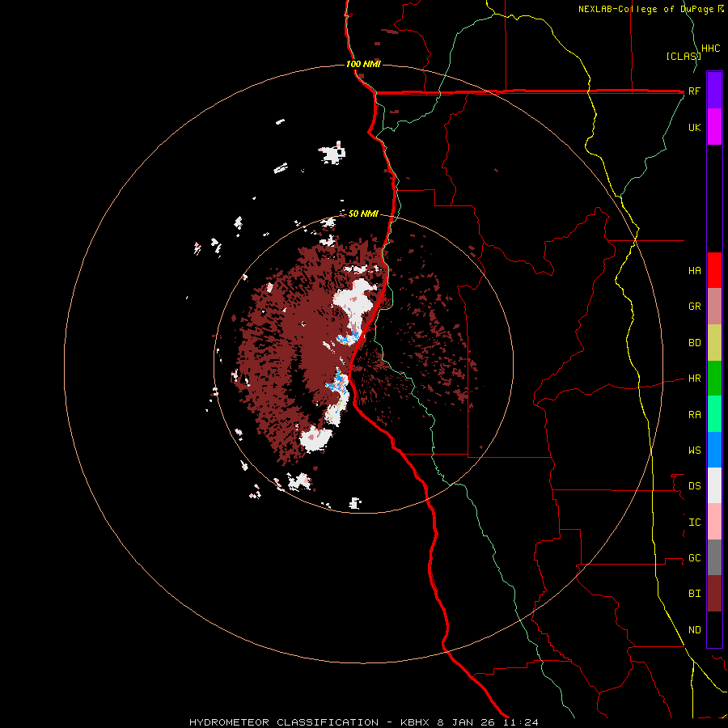Click the UK legend label
Screen dimensions: 728x728
pos(694,127)
